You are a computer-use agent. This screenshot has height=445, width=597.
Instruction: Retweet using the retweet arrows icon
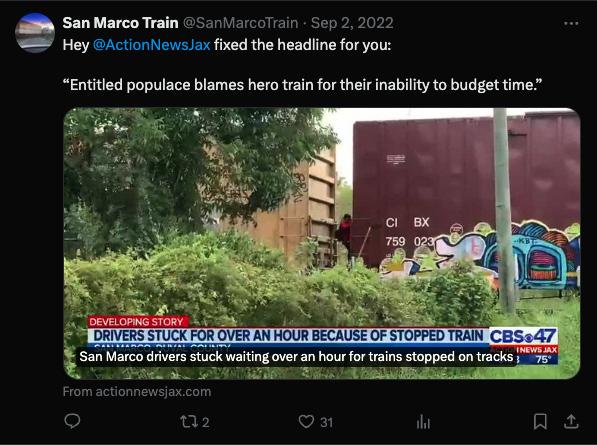pos(188,422)
